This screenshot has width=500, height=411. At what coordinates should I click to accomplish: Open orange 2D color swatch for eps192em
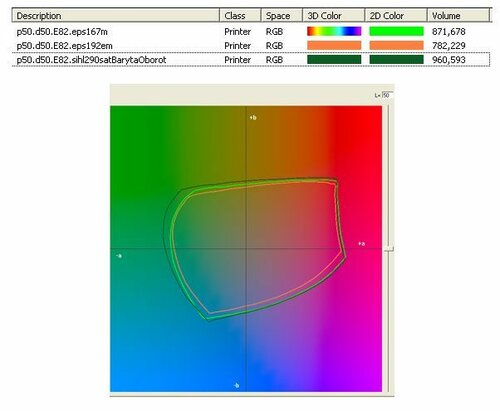[x=396, y=45]
